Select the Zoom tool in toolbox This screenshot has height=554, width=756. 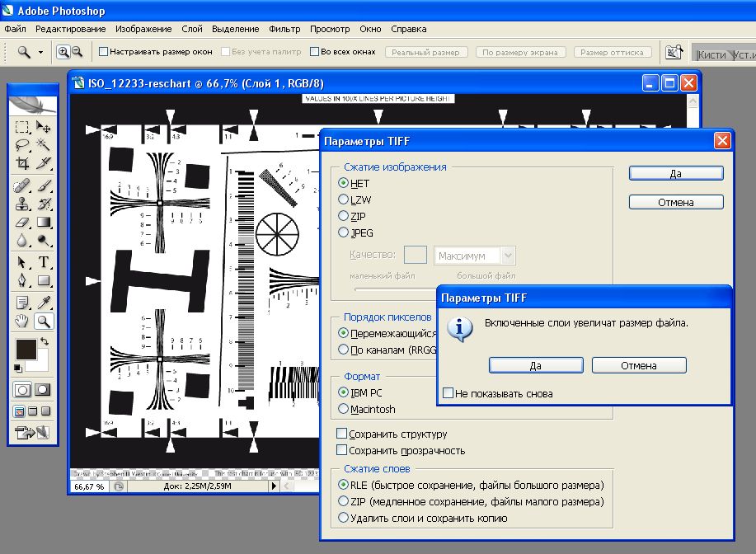click(44, 321)
